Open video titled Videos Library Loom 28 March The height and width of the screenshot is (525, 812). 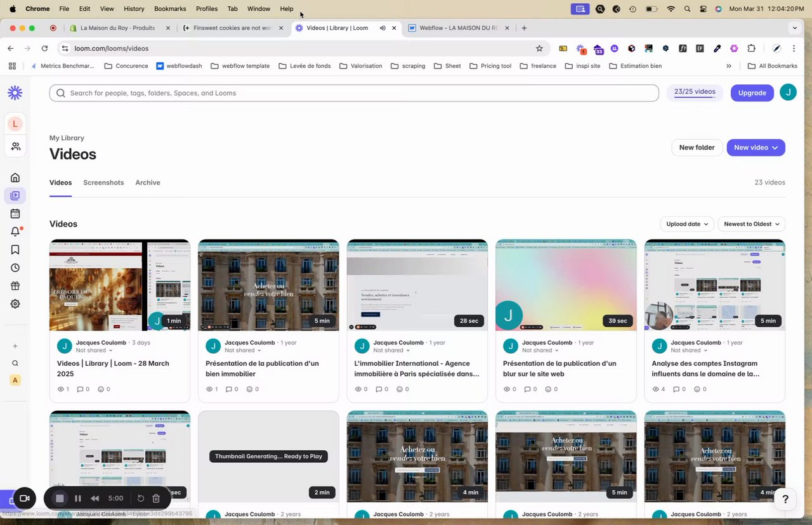pyautogui.click(x=113, y=368)
